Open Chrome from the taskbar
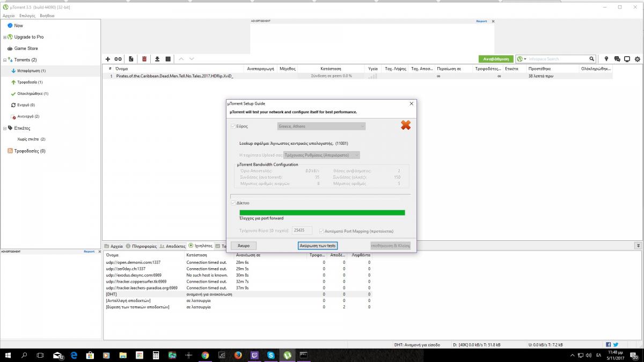644x362 pixels. pos(205,355)
